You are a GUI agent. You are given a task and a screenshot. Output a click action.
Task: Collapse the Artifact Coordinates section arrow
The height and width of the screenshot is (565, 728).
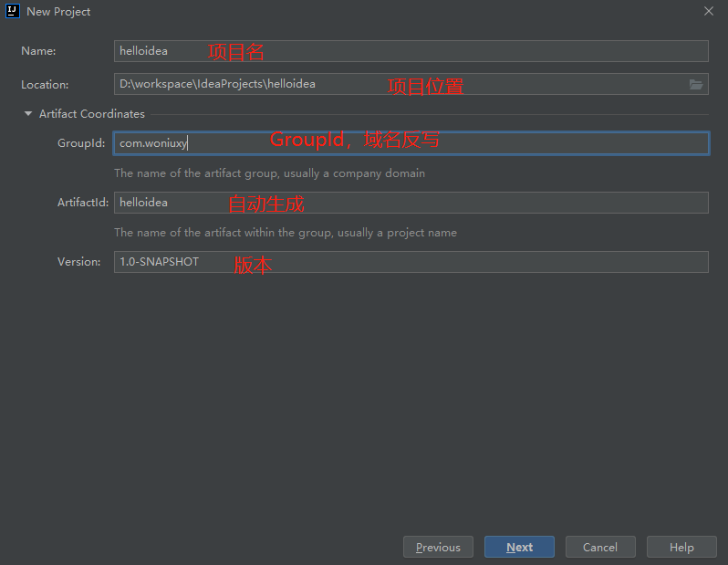coord(28,114)
